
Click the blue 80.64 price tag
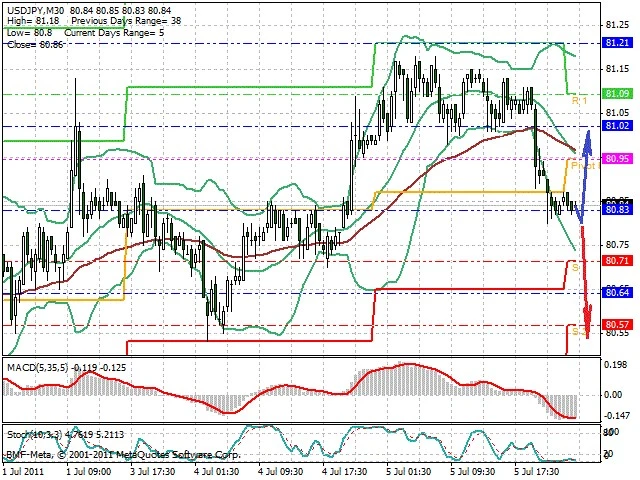tap(618, 293)
